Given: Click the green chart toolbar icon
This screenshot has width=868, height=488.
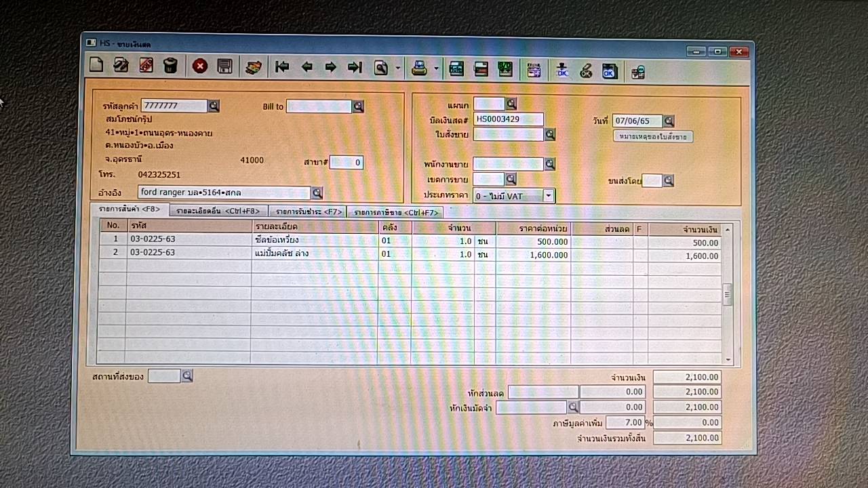Looking at the screenshot, I should [505, 68].
